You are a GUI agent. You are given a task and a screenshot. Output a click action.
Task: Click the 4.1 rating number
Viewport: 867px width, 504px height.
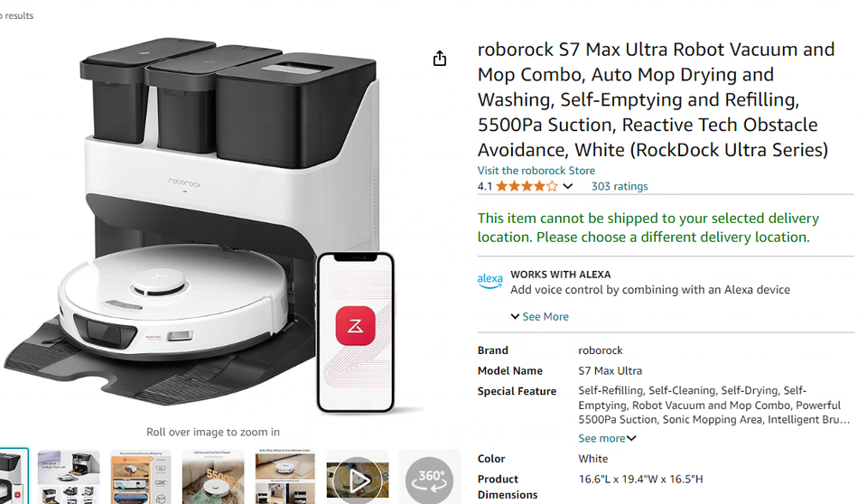tap(485, 186)
